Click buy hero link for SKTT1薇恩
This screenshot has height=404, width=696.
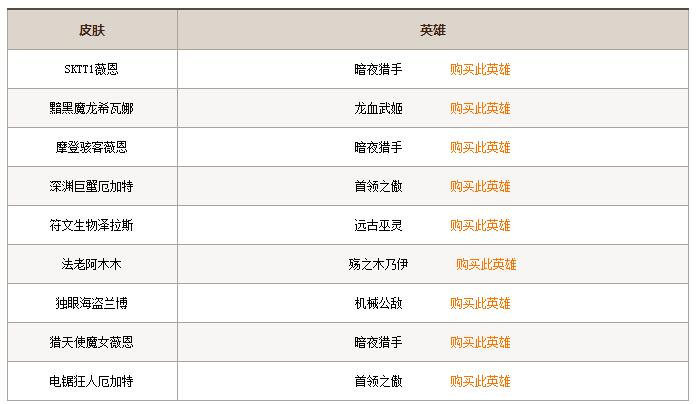tap(480, 69)
